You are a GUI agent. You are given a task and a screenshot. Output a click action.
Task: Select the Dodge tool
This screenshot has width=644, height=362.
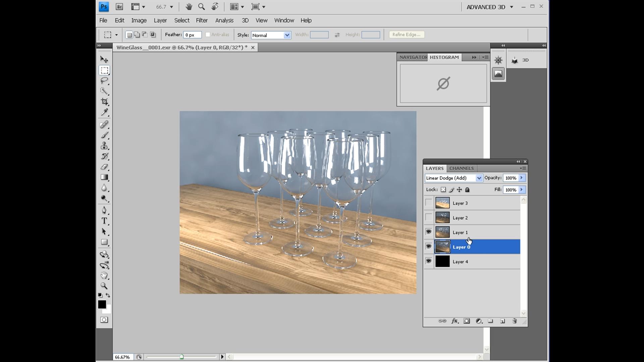tap(104, 198)
